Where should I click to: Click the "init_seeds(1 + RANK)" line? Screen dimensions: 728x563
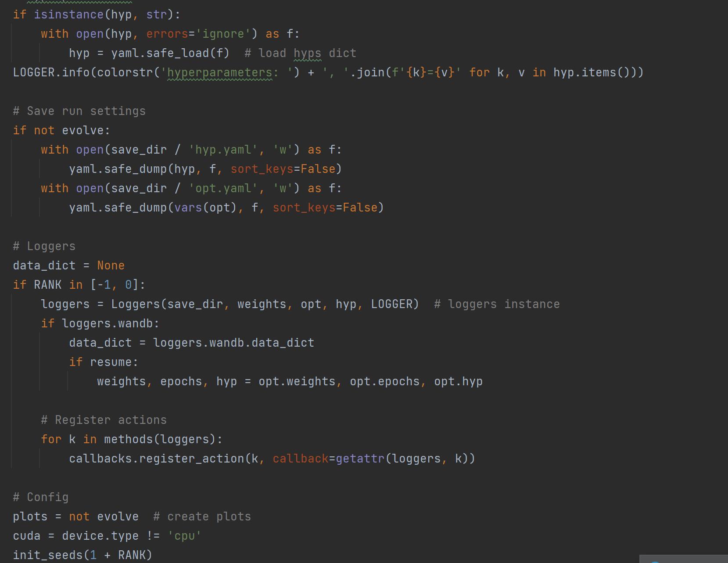(x=82, y=555)
